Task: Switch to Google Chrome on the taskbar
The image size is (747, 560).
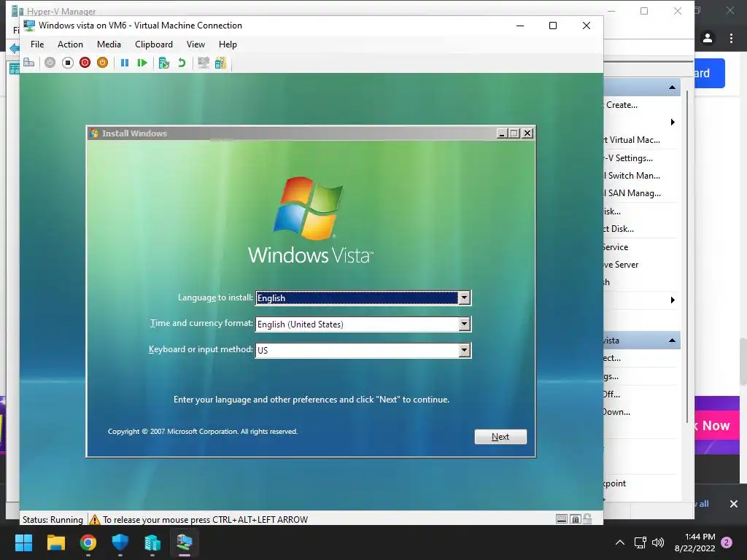Action: [88, 542]
